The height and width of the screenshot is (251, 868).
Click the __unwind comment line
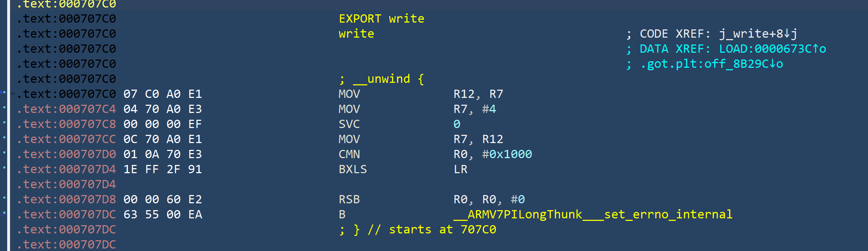pyautogui.click(x=381, y=79)
